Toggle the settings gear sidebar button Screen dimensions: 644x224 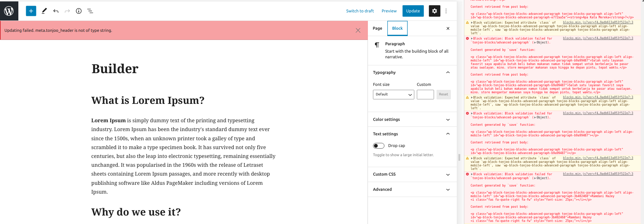pos(434,11)
